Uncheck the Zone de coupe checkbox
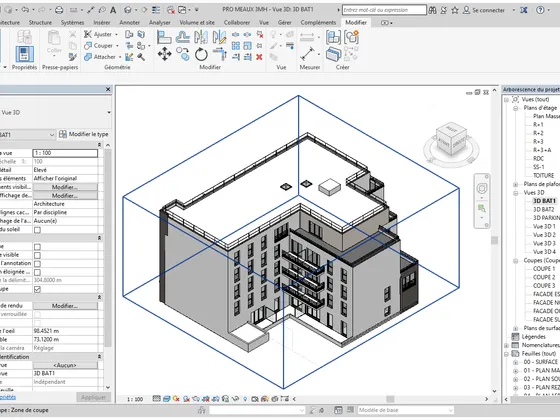The image size is (560, 420). pos(37,289)
